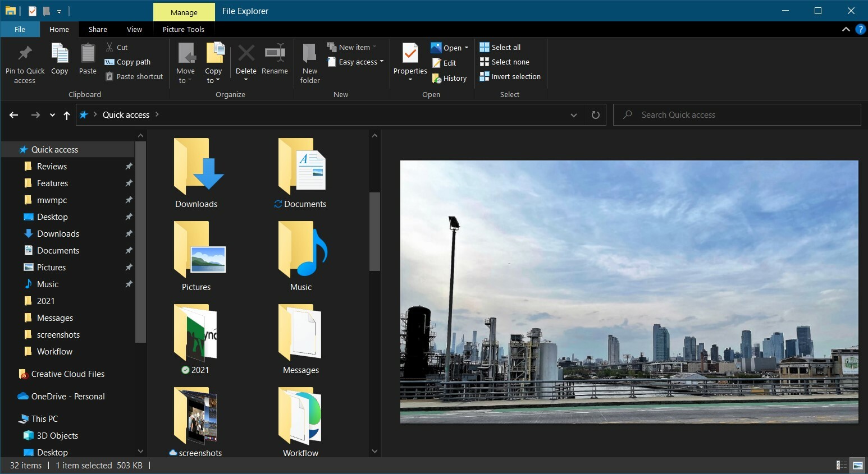Open the Quick Access Toolbar customize dropdown

tap(59, 11)
